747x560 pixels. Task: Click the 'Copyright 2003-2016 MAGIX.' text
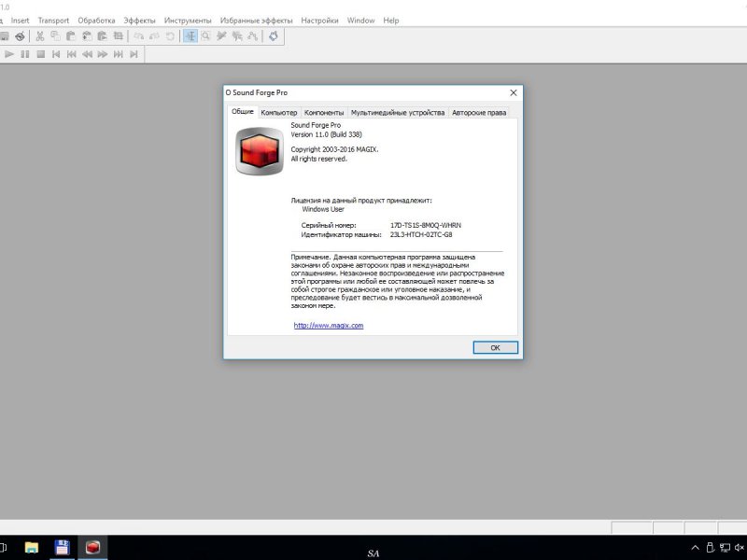[335, 149]
